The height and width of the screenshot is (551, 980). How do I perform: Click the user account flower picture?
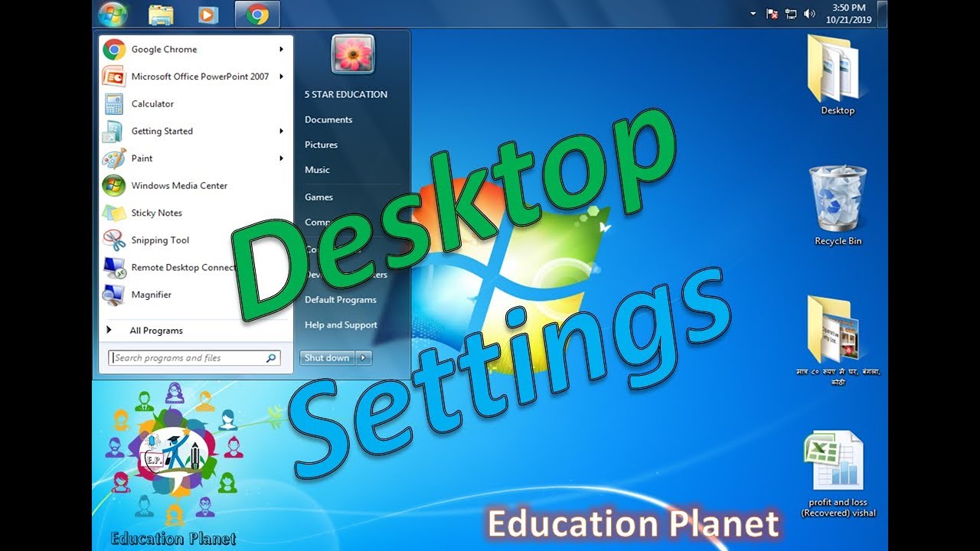(x=353, y=54)
